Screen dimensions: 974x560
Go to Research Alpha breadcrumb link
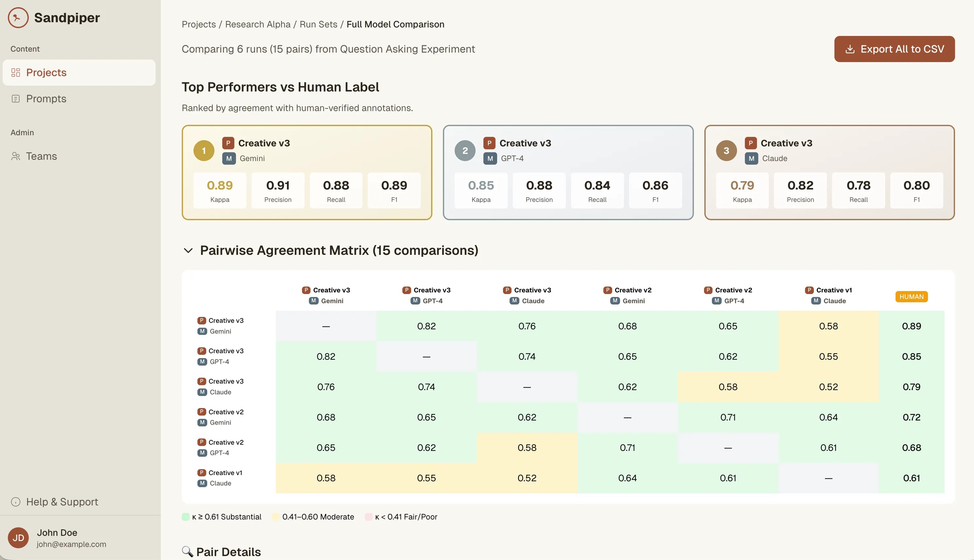pos(258,24)
